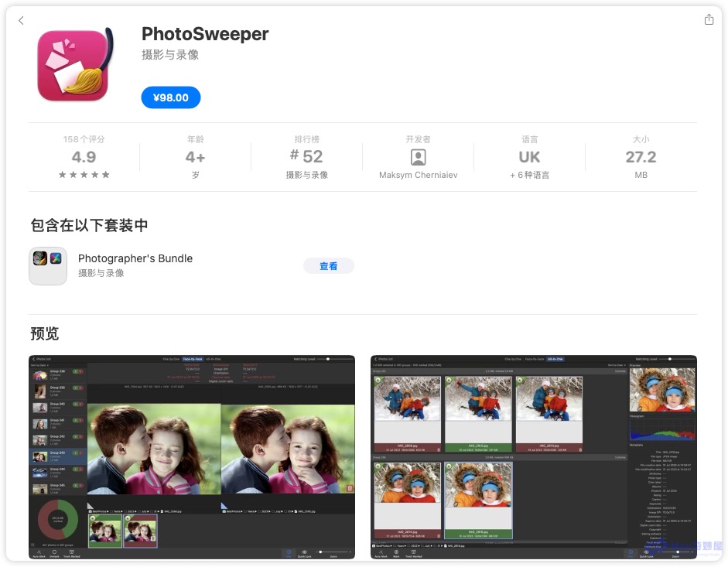Open developer Maksym Cherniaiev's page
Viewport: 728px width, 567px height.
click(418, 175)
